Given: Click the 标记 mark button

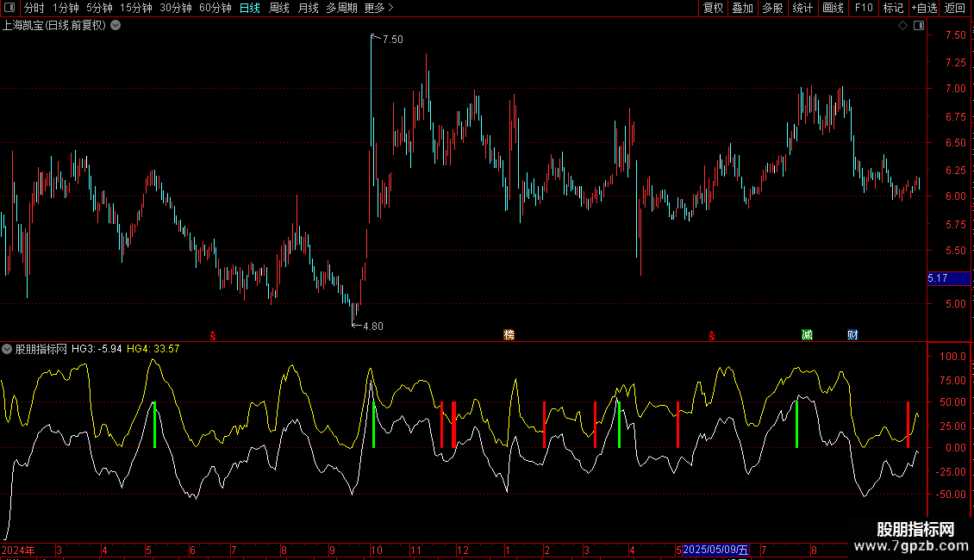Looking at the screenshot, I should tap(893, 8).
